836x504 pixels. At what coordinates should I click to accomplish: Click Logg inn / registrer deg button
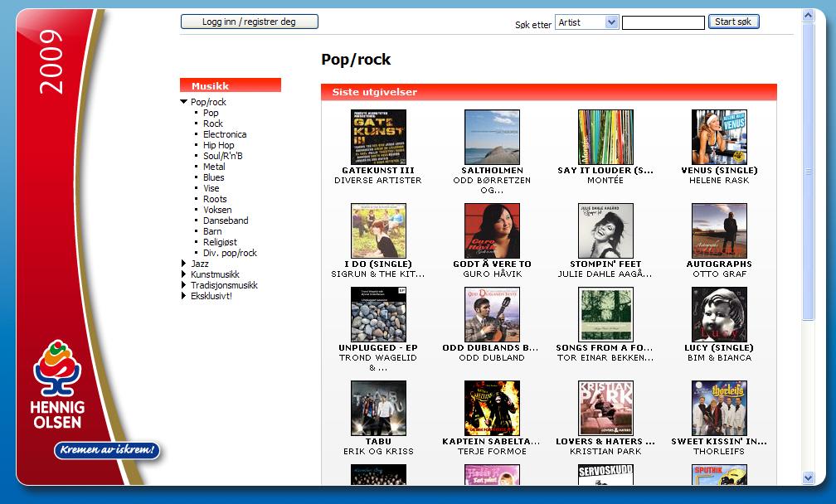tap(250, 22)
